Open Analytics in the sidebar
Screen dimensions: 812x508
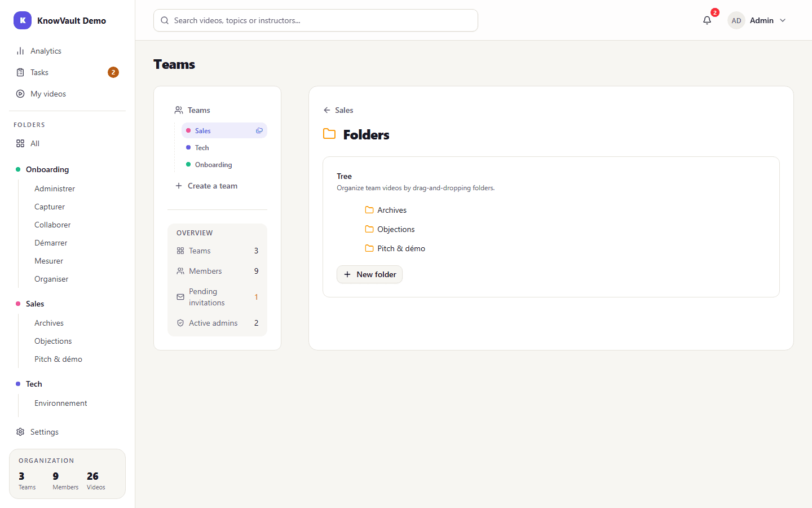68,51
